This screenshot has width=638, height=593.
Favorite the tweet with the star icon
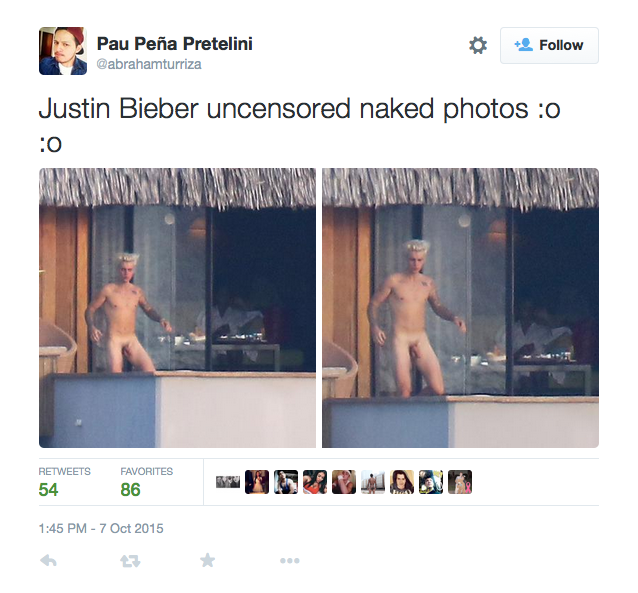click(x=208, y=560)
